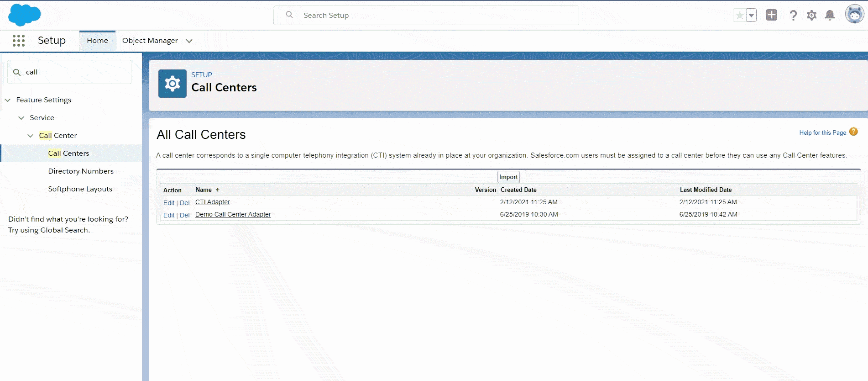Expand the Object Manager tab dropdown chevron
Image resolution: width=868 pixels, height=381 pixels.
tap(189, 41)
